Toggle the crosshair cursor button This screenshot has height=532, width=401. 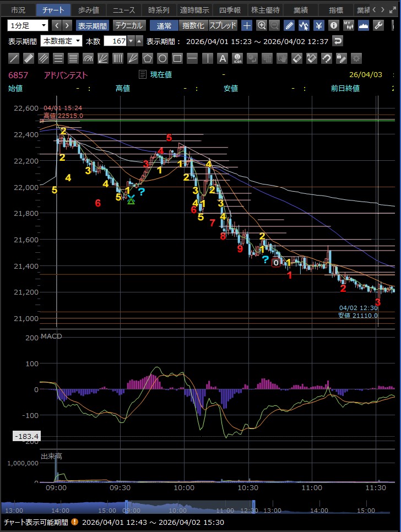(x=247, y=25)
